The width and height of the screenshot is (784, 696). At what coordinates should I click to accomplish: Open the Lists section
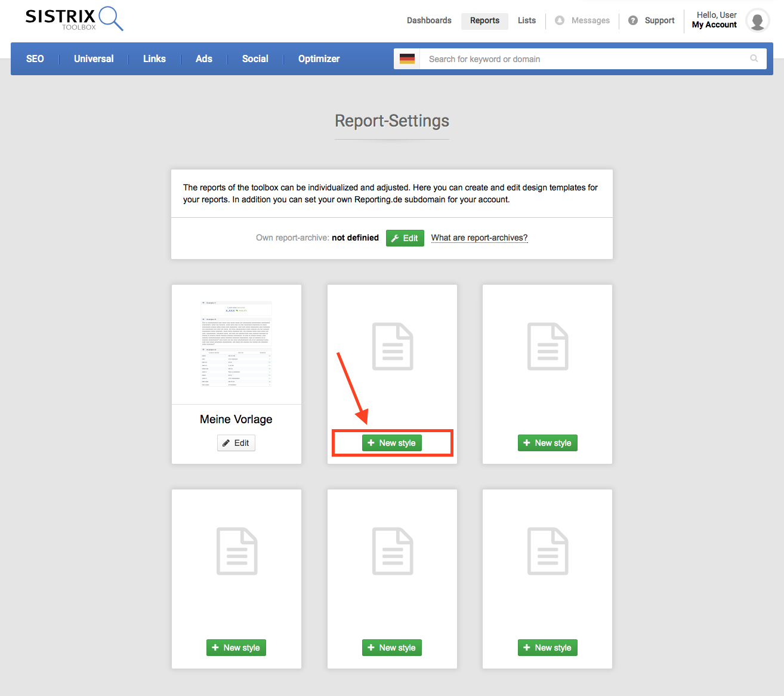point(527,20)
